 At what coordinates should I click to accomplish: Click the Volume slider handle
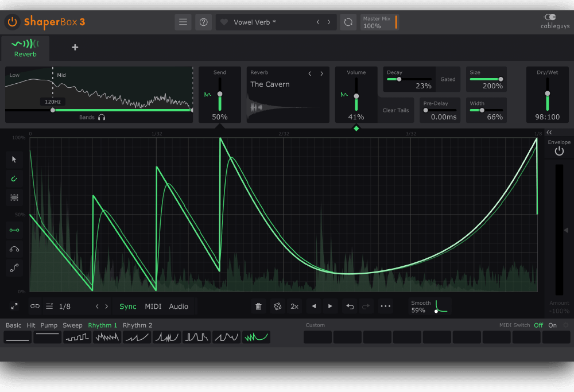[356, 96]
